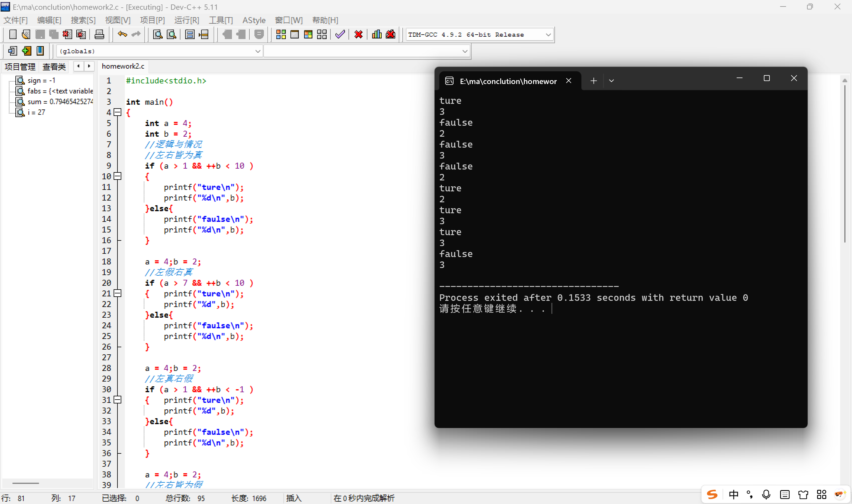Click the Print toolbar icon
852x504 pixels.
(x=99, y=34)
